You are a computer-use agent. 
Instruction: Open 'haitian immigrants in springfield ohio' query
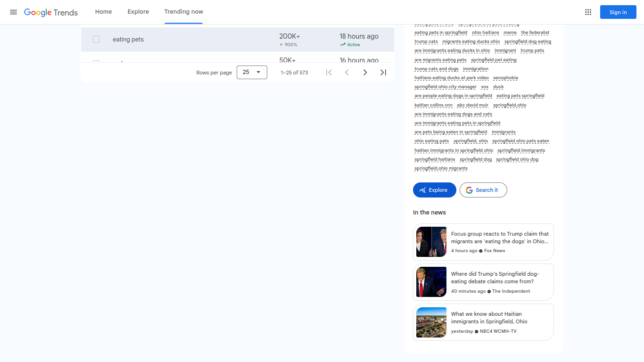point(454,150)
